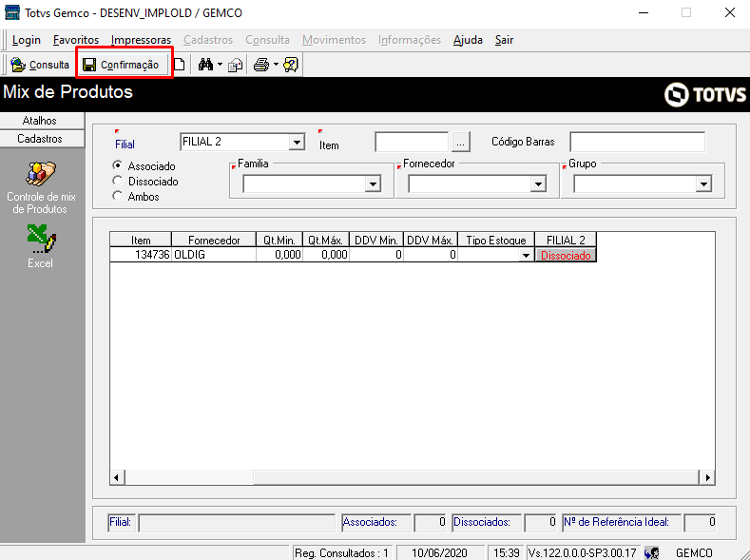Screen dimensions: 750x560
Task: Click the Item lookup ellipsis button
Action: (x=461, y=143)
